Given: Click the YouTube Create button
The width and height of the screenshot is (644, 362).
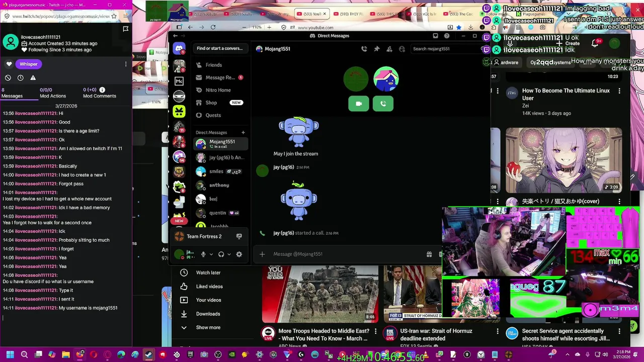Looking at the screenshot, I should (x=569, y=43).
